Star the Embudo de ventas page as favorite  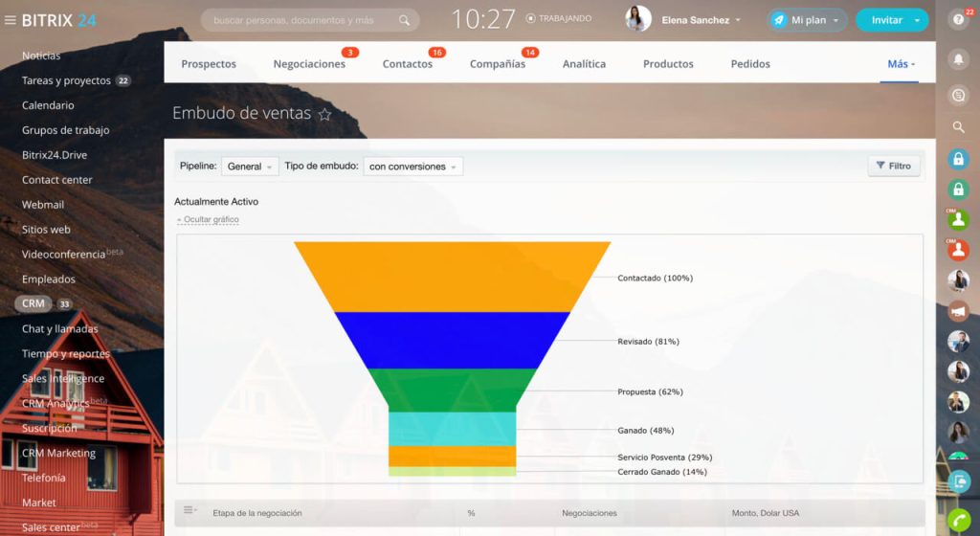click(324, 115)
